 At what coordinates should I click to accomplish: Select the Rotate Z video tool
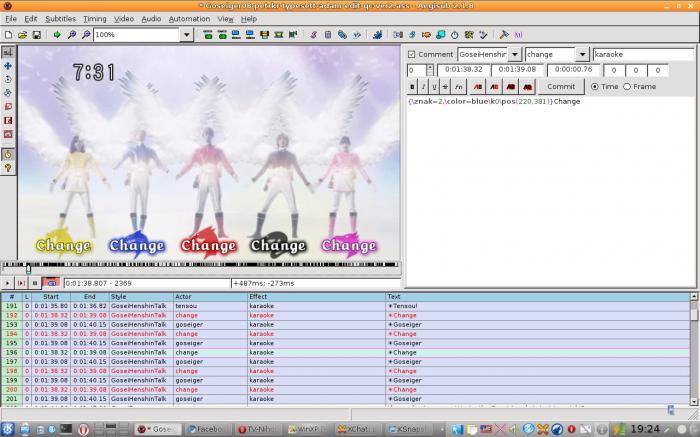pyautogui.click(x=8, y=79)
